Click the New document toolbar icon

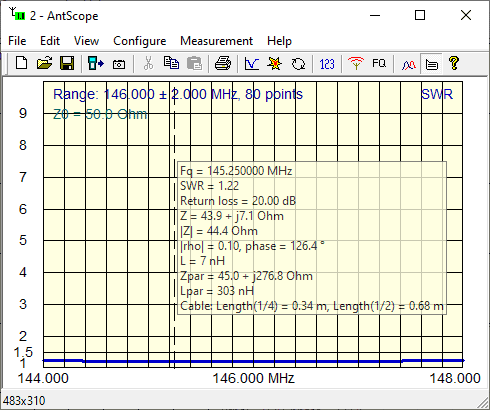[22, 63]
